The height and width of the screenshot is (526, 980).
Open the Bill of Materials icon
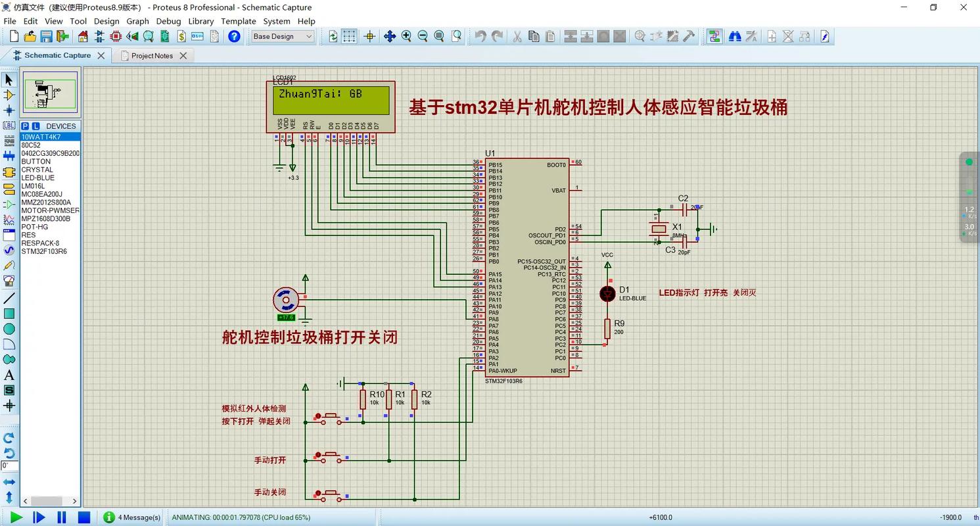pos(180,36)
